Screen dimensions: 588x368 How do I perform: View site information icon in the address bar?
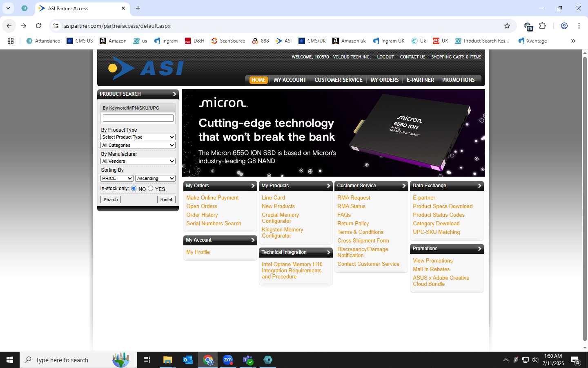click(x=56, y=26)
